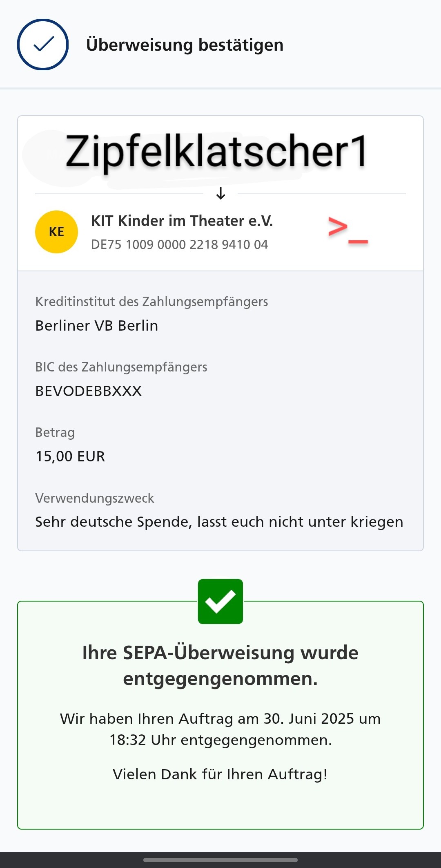Click the BIC code BEVODEBBXXX

pos(88,391)
